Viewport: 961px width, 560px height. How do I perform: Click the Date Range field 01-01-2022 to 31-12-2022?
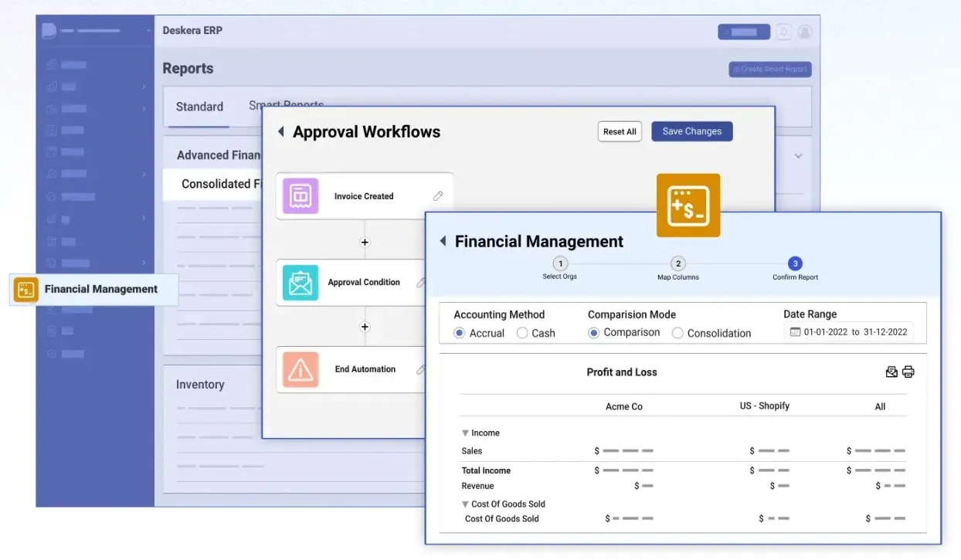click(x=849, y=332)
